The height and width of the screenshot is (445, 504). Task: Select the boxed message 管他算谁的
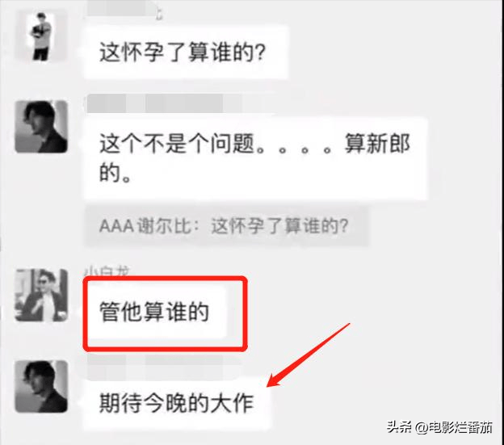point(154,312)
